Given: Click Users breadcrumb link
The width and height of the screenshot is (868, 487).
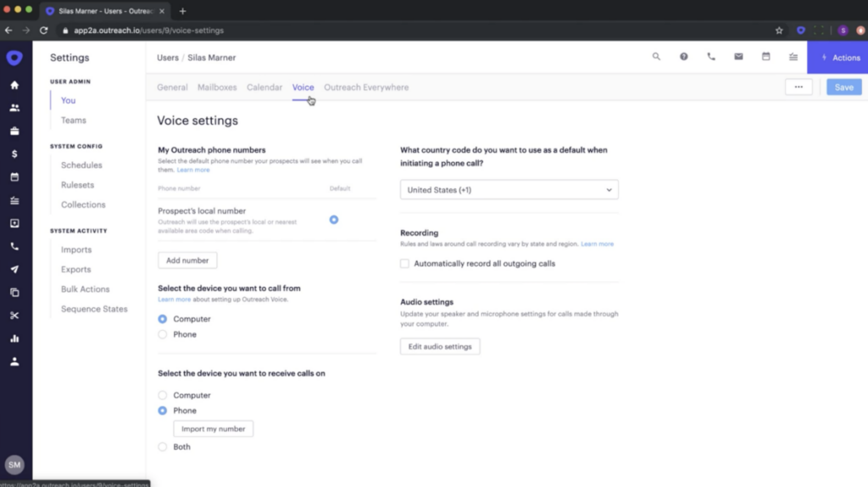Looking at the screenshot, I should [x=168, y=58].
